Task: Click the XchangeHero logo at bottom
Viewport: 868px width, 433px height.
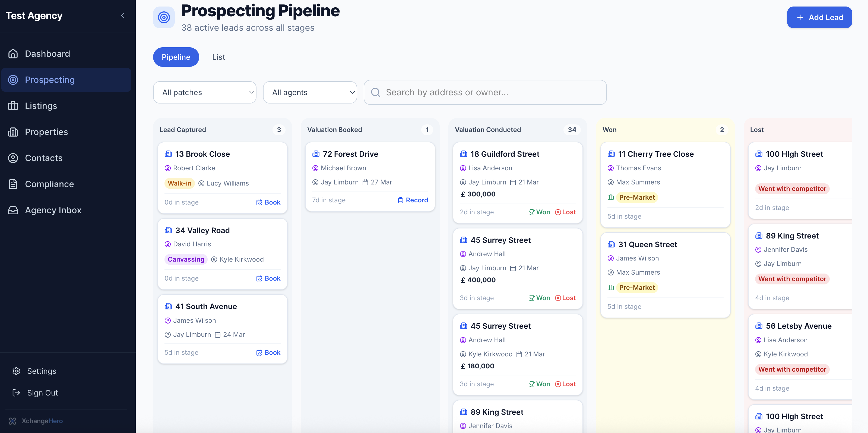Action: click(36, 421)
